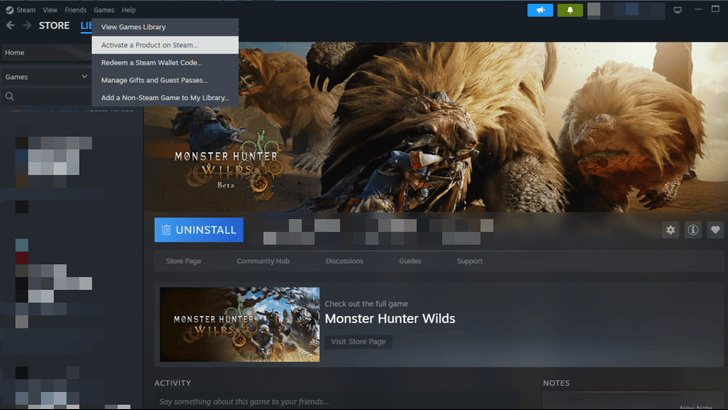This screenshot has height=410, width=728.
Task: Open the Support link
Action: point(469,261)
